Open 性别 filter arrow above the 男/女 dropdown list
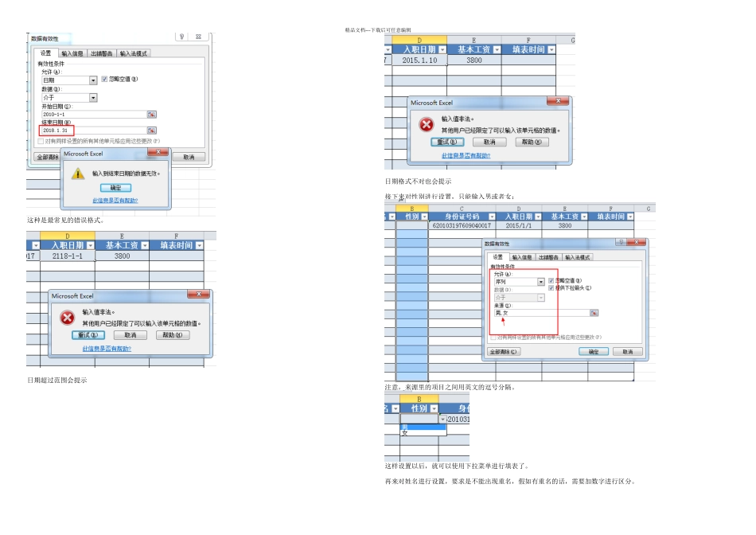The height and width of the screenshot is (535, 756). tap(434, 409)
